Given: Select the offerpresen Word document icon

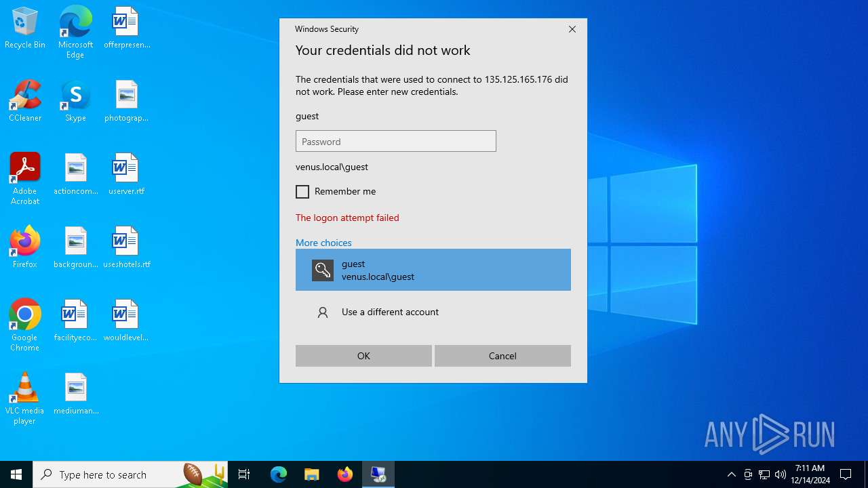Looking at the screenshot, I should [x=127, y=28].
